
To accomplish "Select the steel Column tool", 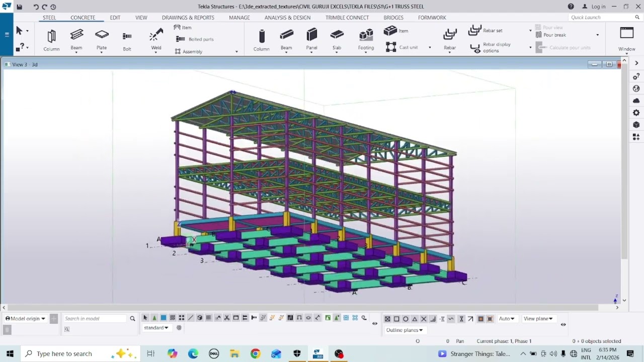I will 51,40.
